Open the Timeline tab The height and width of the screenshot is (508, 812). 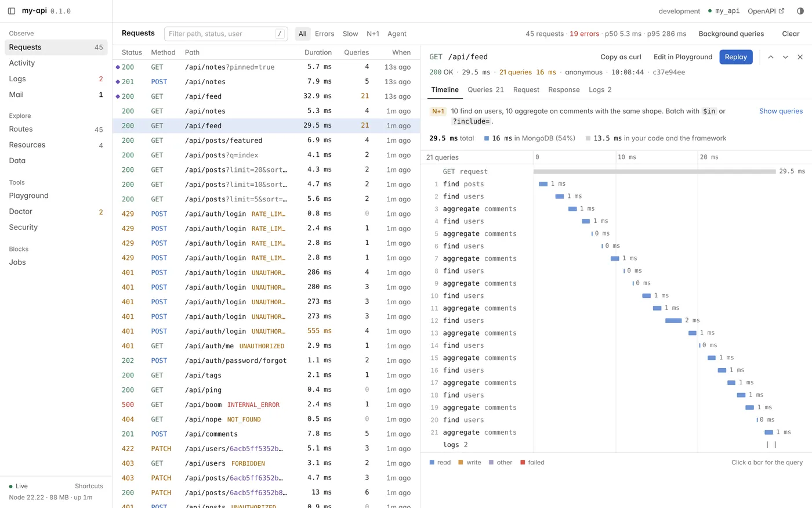tap(445, 89)
